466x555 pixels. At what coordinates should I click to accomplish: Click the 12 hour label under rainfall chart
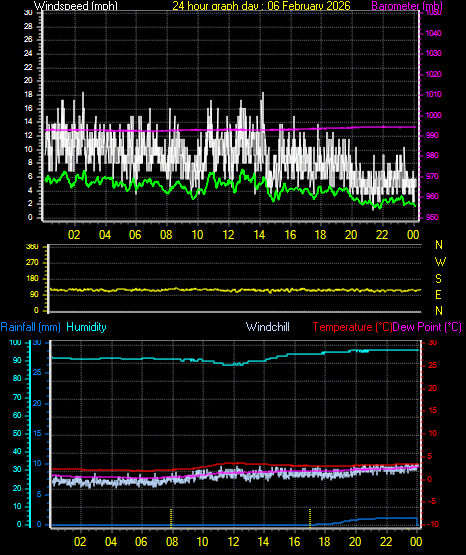pyautogui.click(x=233, y=542)
